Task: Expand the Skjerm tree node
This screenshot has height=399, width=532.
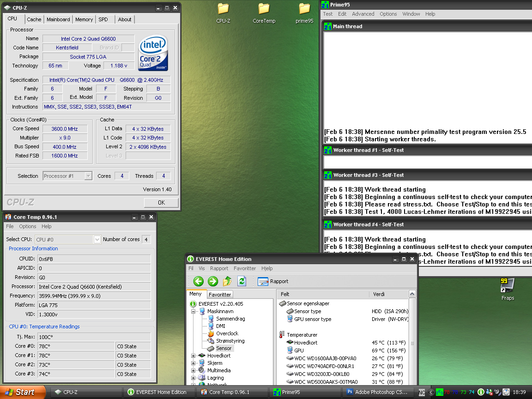Action: coord(193,363)
